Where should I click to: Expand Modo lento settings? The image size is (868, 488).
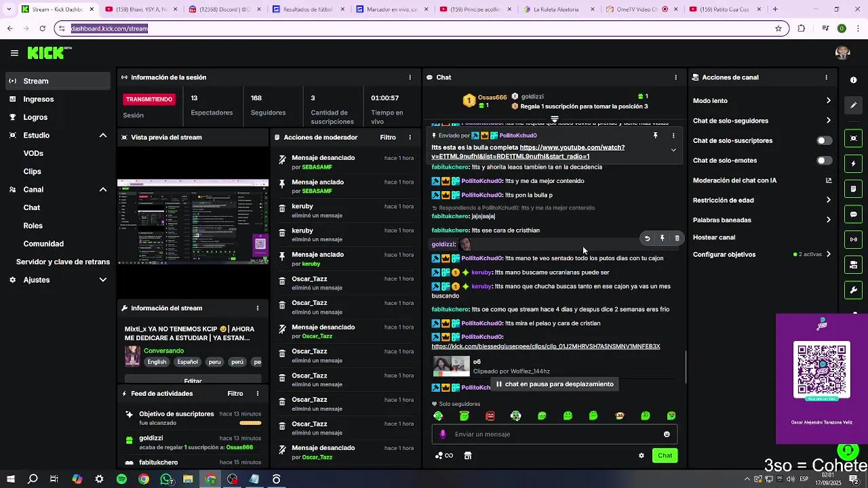828,101
